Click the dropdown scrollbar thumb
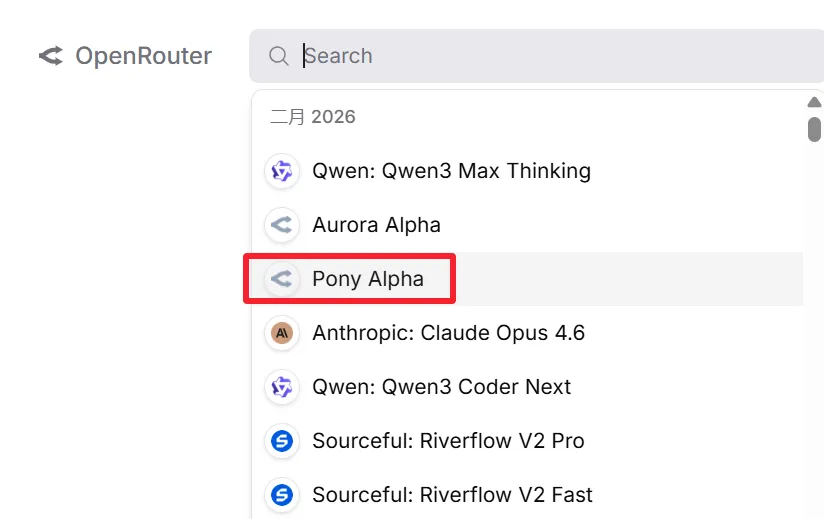Viewport: 824px width, 519px height. click(x=814, y=129)
